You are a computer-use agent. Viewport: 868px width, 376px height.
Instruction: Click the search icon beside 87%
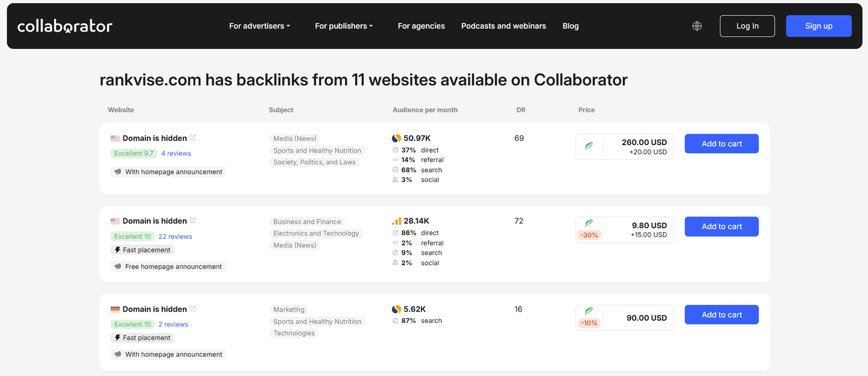(x=395, y=321)
